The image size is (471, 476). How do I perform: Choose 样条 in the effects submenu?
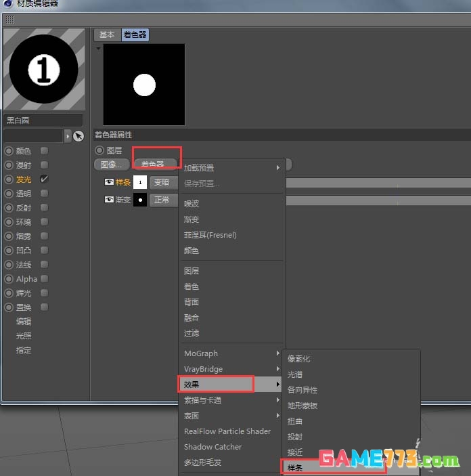pyautogui.click(x=351, y=468)
